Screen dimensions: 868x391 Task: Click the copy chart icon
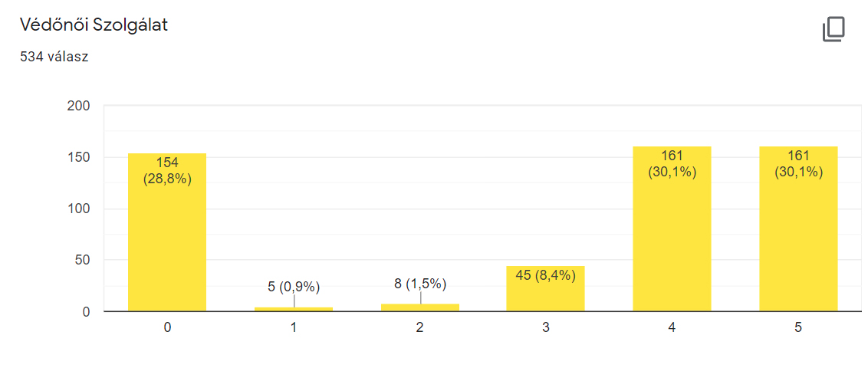[833, 29]
